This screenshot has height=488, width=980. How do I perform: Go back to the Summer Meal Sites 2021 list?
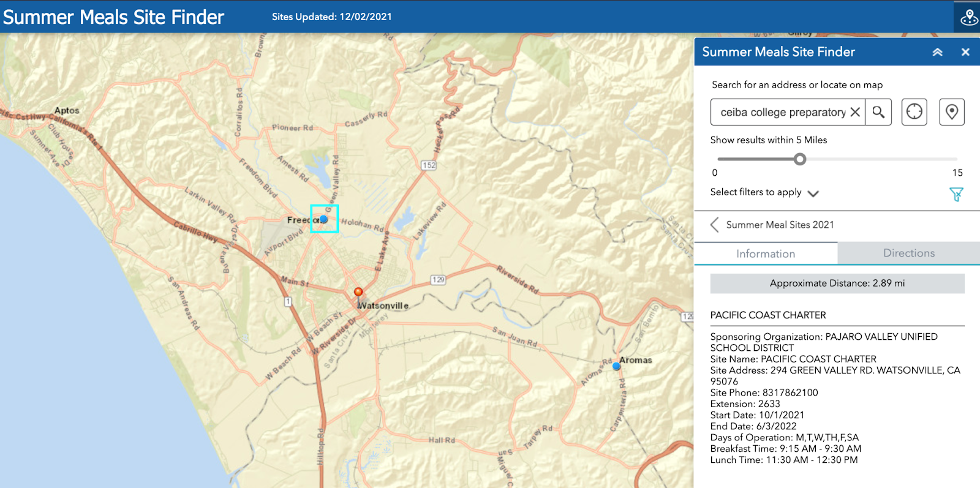(x=715, y=225)
